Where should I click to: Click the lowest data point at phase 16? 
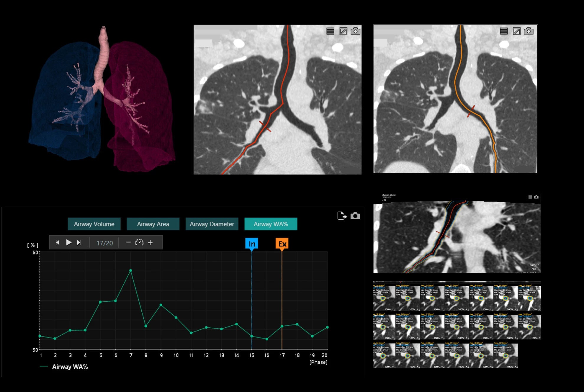click(267, 339)
